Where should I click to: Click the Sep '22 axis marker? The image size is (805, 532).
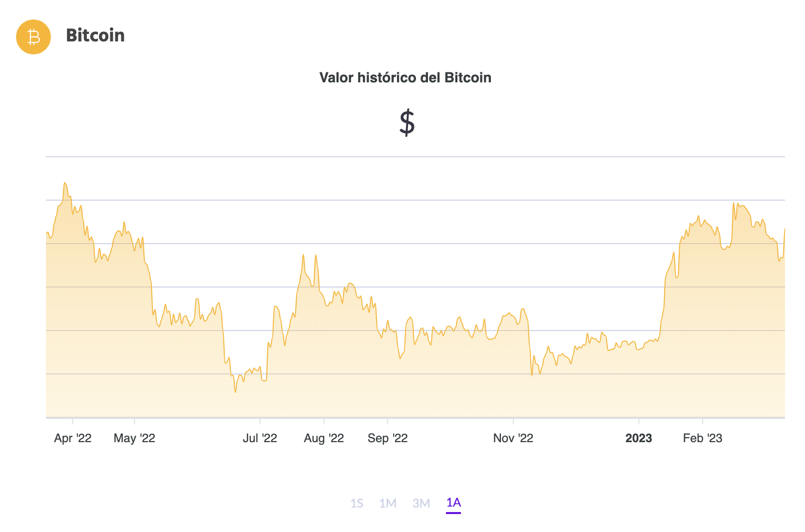[387, 438]
